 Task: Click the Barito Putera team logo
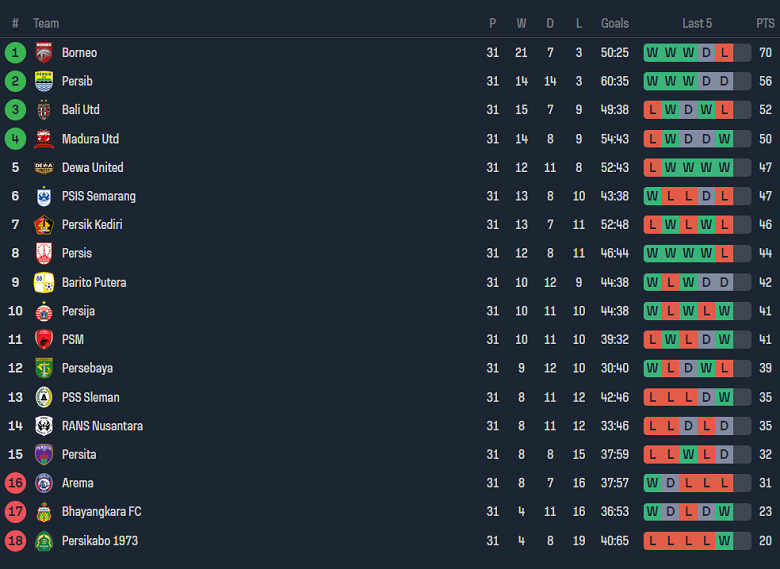(43, 283)
